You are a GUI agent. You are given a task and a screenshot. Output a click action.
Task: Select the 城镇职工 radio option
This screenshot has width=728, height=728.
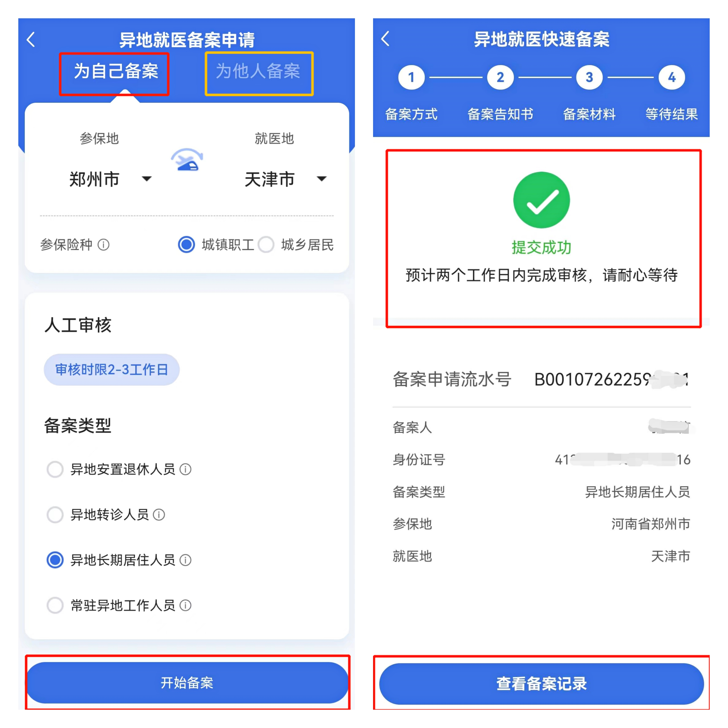point(186,245)
